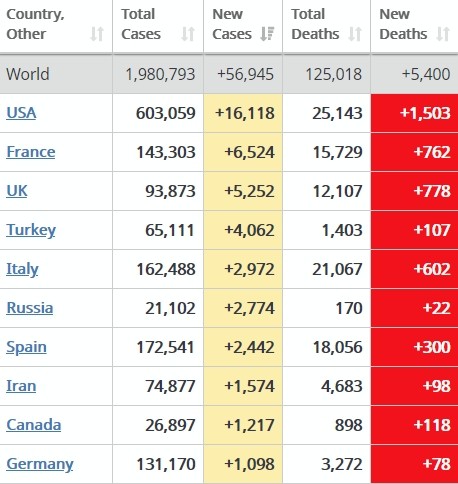This screenshot has height=484, width=458.
Task: Open the France country link
Action: [31, 152]
